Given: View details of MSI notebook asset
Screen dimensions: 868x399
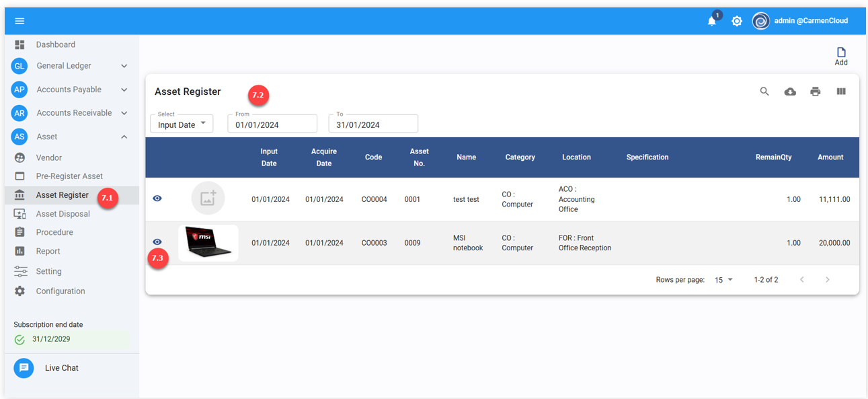Looking at the screenshot, I should pos(157,242).
